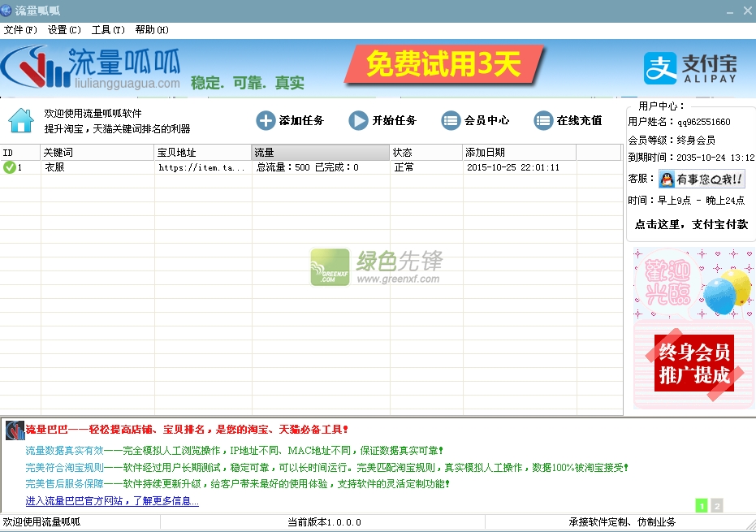The width and height of the screenshot is (756, 532).
Task: Click the 免费试用3天 banner
Action: pyautogui.click(x=443, y=64)
